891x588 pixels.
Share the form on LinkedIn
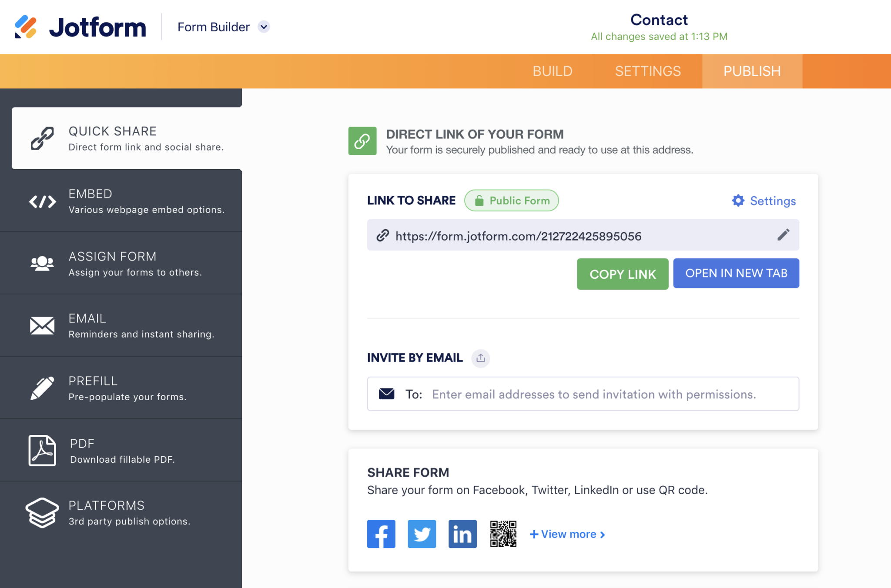(x=462, y=534)
